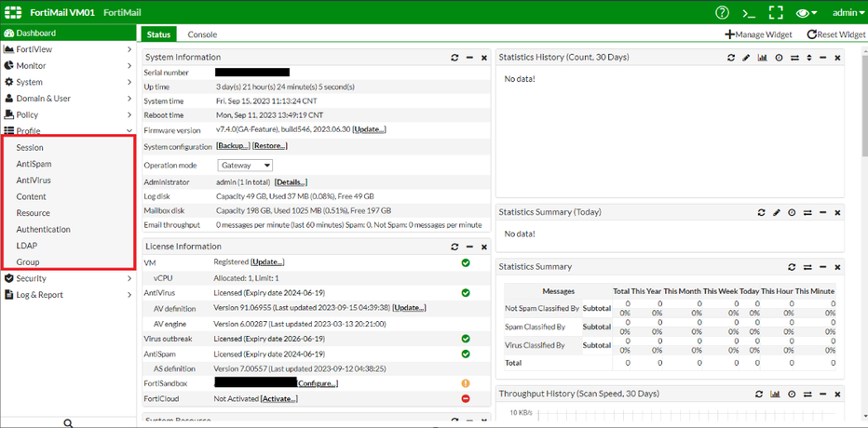Image resolution: width=868 pixels, height=428 pixels.
Task: Switch to the Status tab
Action: point(158,34)
